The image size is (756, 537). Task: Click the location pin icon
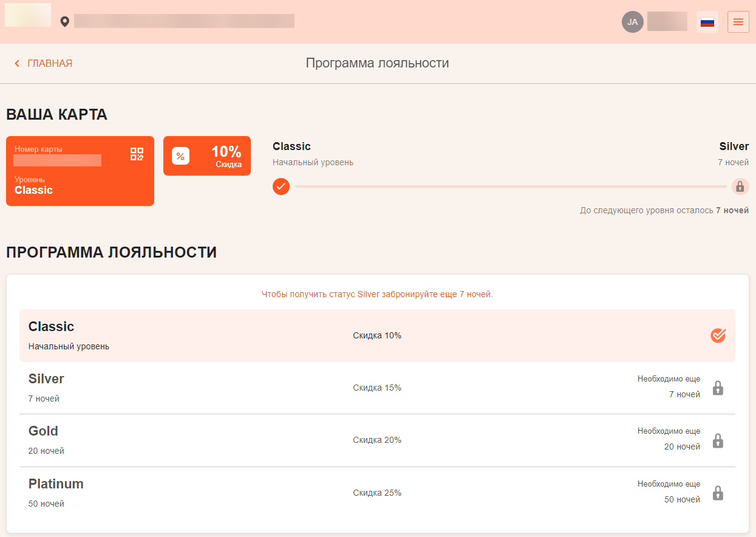coord(65,22)
